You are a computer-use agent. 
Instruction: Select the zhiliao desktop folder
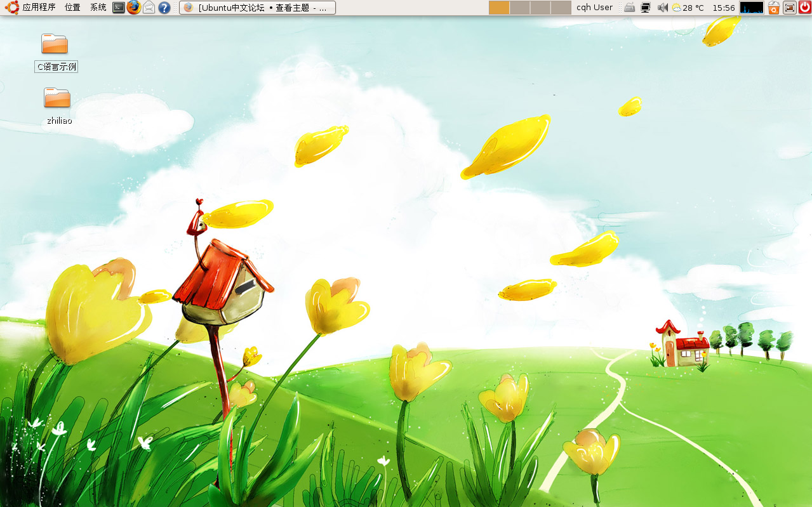point(57,98)
